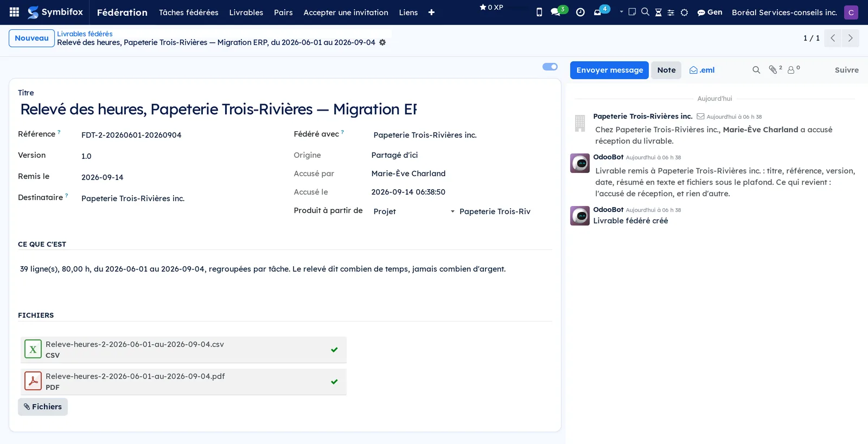Open the Liens menu

tap(408, 12)
